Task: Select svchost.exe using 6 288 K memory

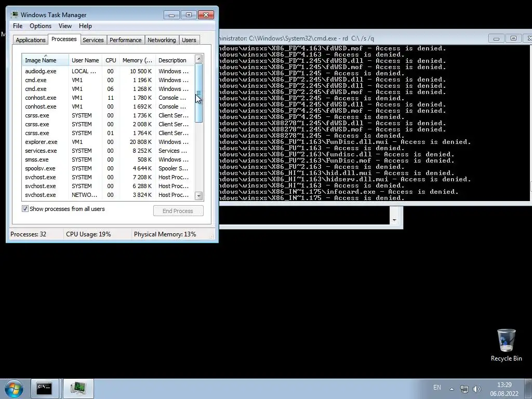Action: tap(109, 186)
